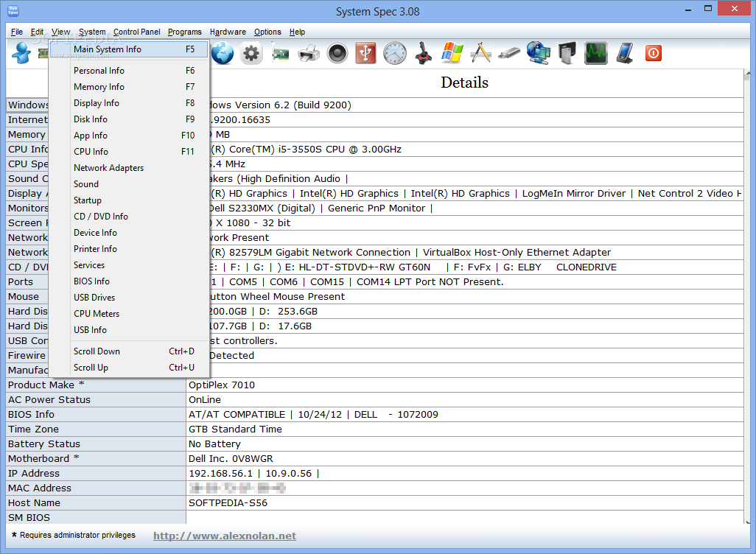Open the speaker sound icon

[x=337, y=53]
